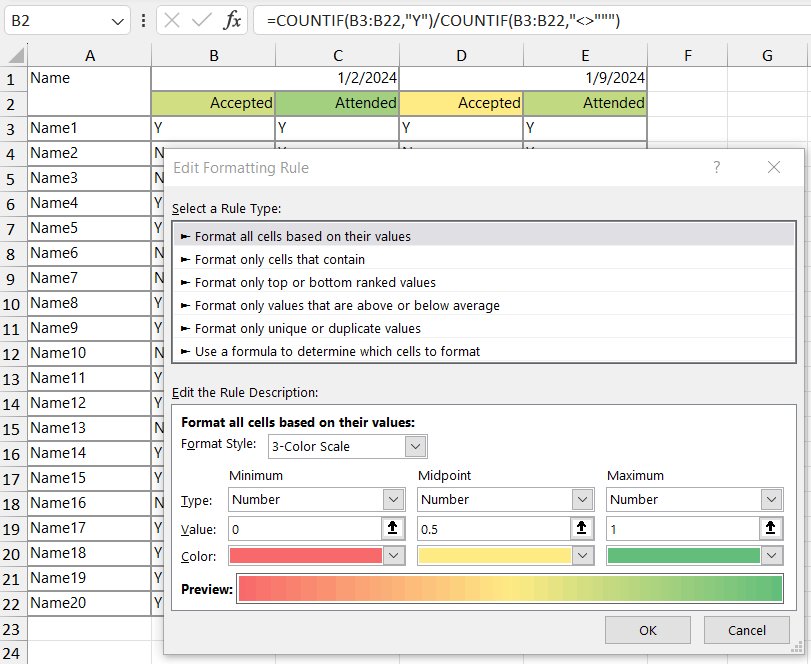Click the formula bar Cancel X icon
The image size is (811, 664).
pyautogui.click(x=172, y=21)
